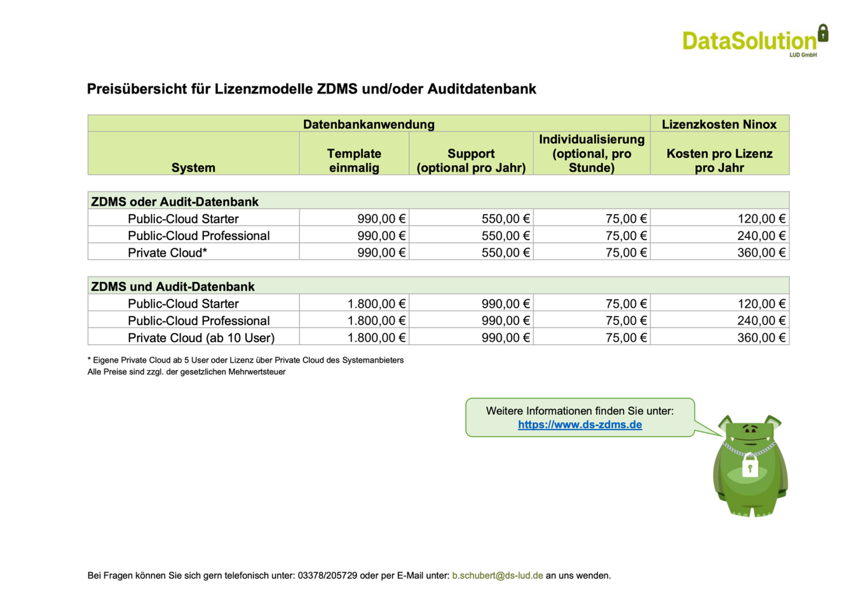Screen dimensions: 868x613
Task: Select 240,00 € license cost under ZDMS oder Audit-Datenbank
Action: point(761,236)
